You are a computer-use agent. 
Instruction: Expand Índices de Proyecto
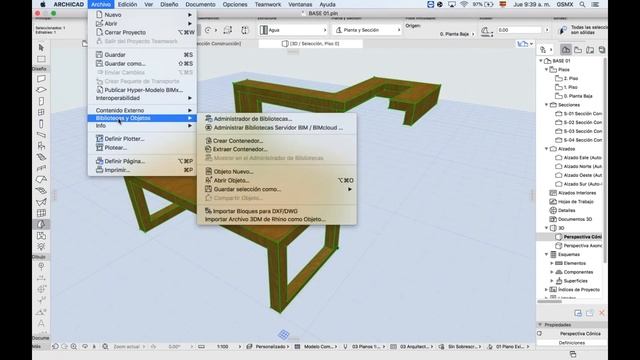(x=547, y=289)
